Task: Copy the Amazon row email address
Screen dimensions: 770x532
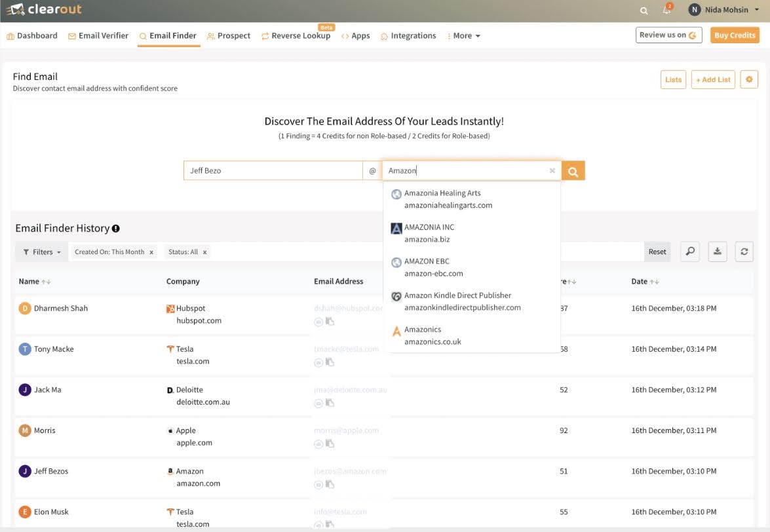Action: 330,484
